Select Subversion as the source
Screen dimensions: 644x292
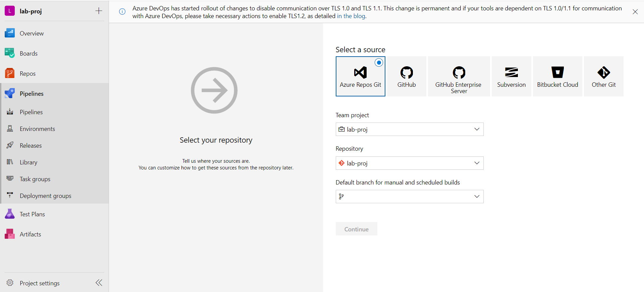tap(511, 76)
